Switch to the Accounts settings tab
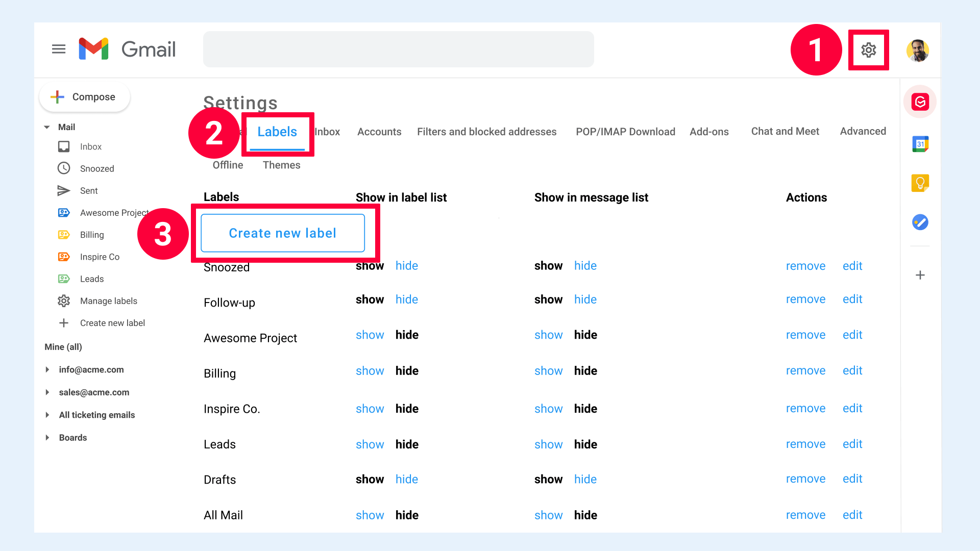The width and height of the screenshot is (980, 551). click(379, 132)
